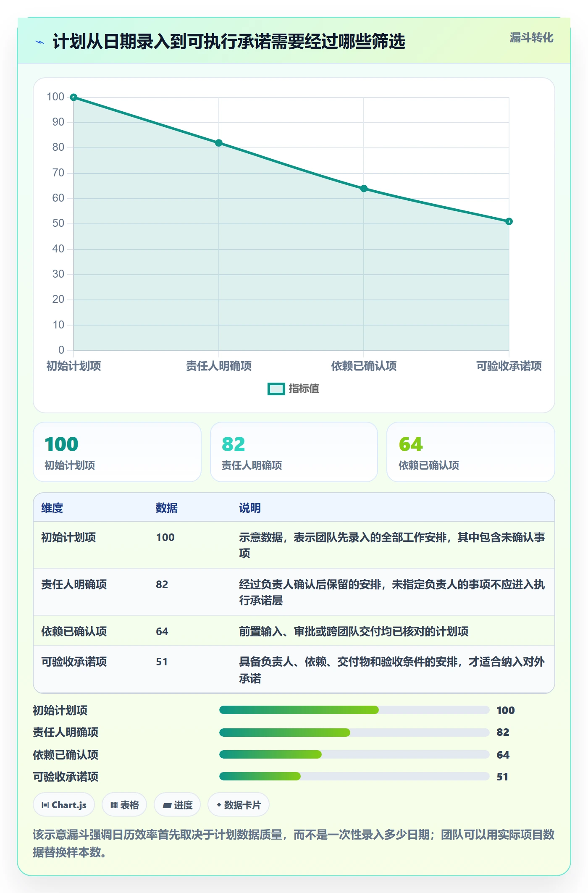Toggle the 指标值 legend color box

276,389
